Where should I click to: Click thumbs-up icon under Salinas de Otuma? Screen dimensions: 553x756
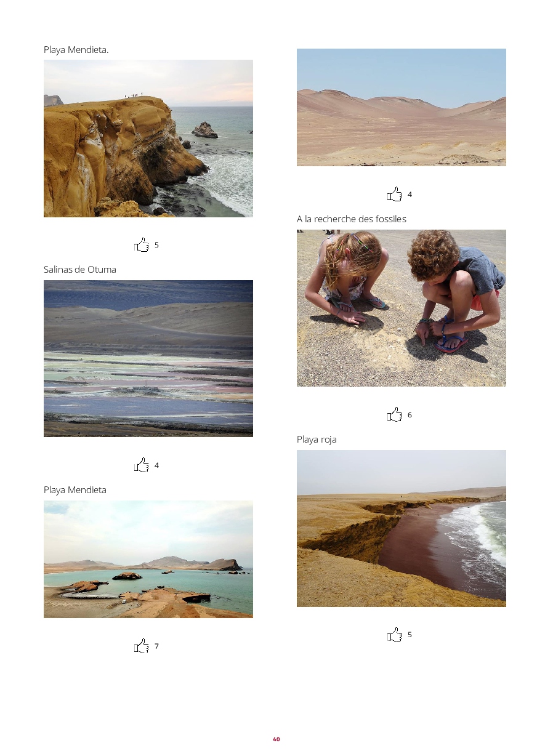coord(142,465)
